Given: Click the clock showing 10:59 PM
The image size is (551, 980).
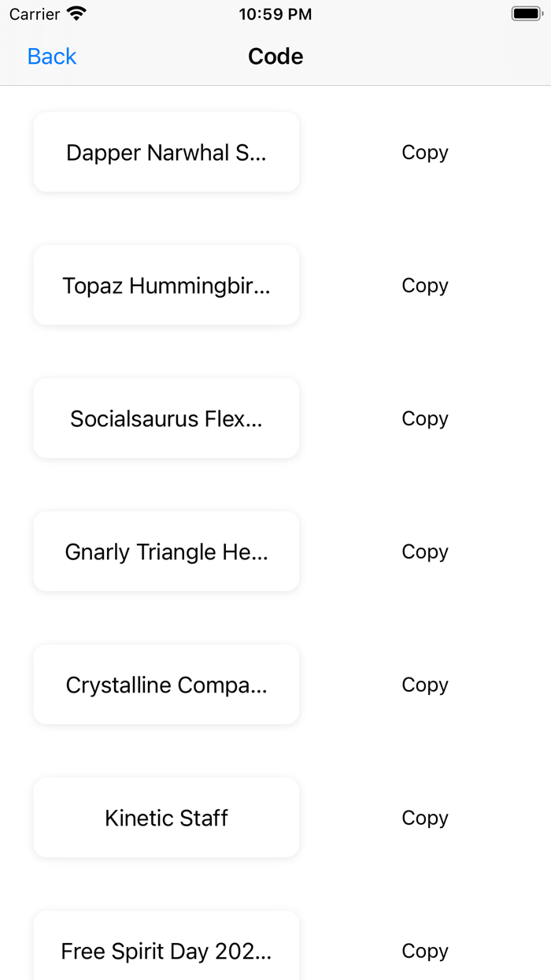Looking at the screenshot, I should click(x=275, y=13).
